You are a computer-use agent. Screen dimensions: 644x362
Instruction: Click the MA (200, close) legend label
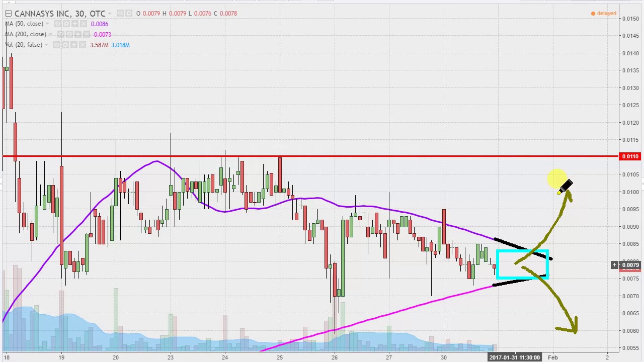(x=26, y=34)
